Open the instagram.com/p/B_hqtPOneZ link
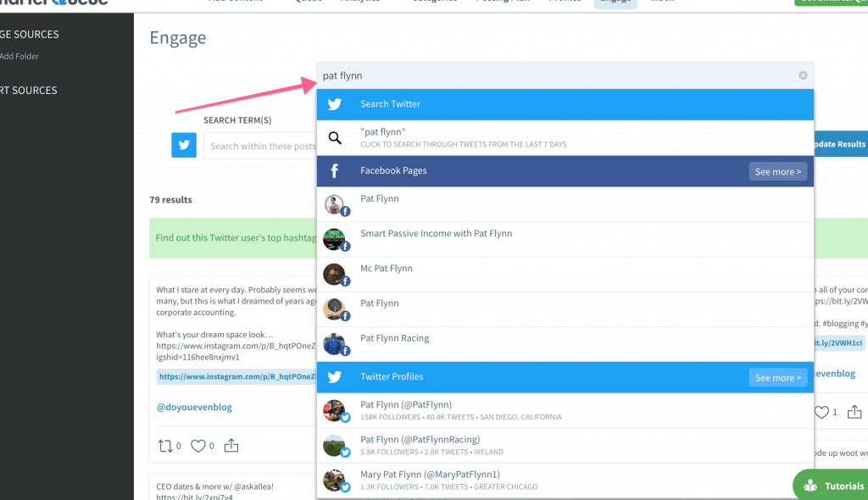The image size is (868, 500). click(x=237, y=376)
